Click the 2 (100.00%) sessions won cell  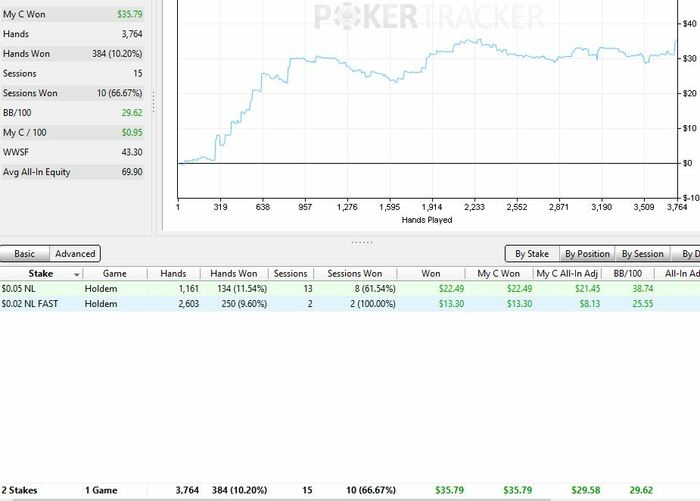[373, 304]
